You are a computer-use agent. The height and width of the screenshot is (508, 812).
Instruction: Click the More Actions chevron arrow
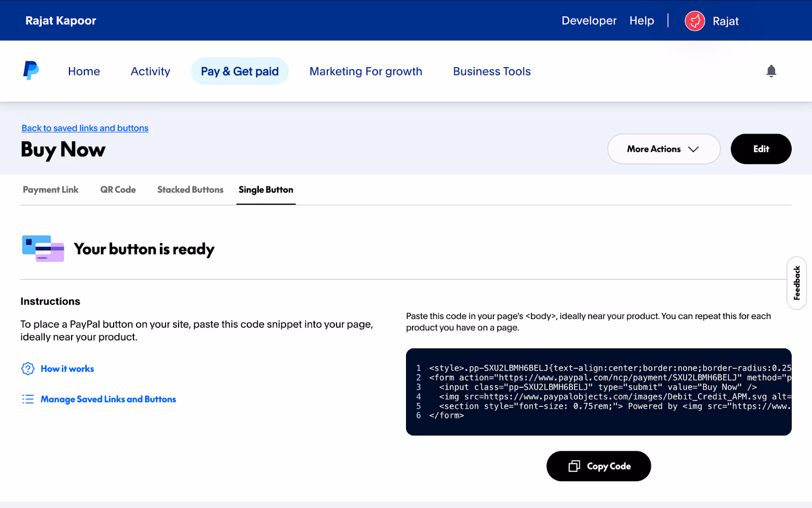click(x=693, y=149)
